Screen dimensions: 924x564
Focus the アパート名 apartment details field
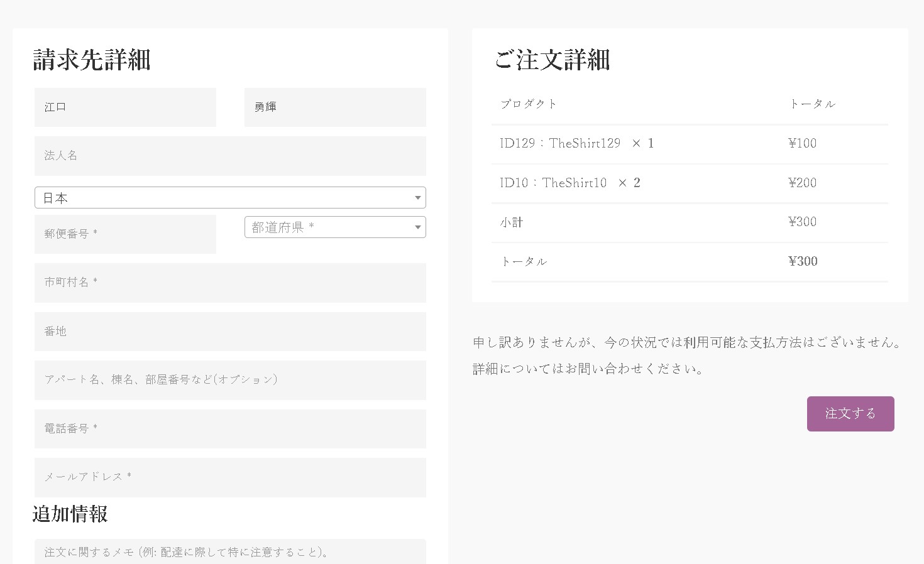pos(230,380)
